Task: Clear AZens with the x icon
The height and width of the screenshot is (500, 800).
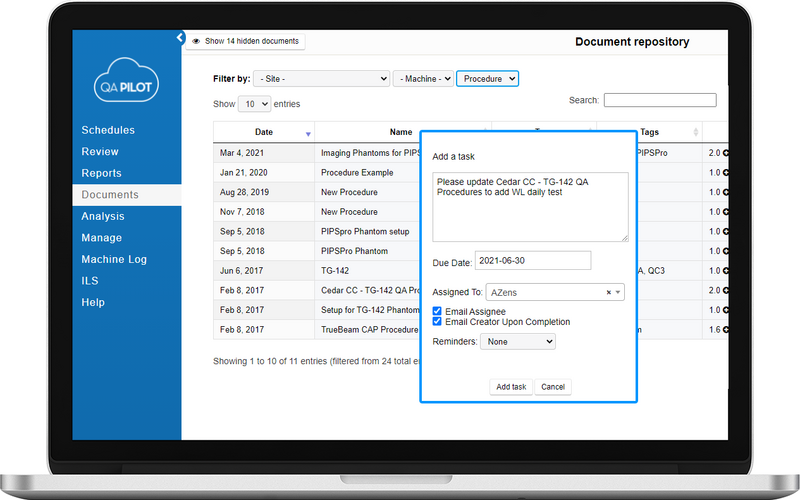Action: click(x=609, y=293)
